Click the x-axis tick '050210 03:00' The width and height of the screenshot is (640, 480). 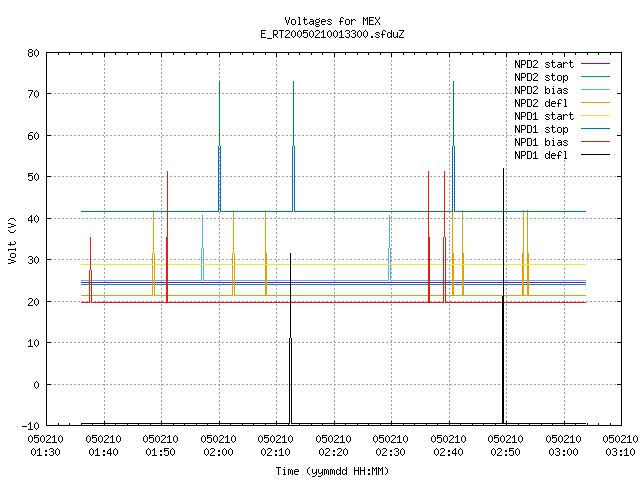(563, 446)
